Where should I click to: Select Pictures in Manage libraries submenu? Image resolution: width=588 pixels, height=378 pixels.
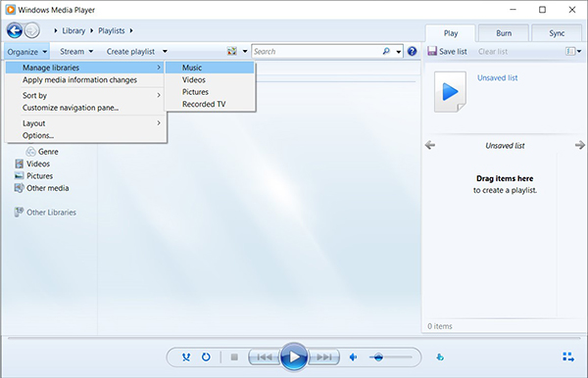[210, 92]
